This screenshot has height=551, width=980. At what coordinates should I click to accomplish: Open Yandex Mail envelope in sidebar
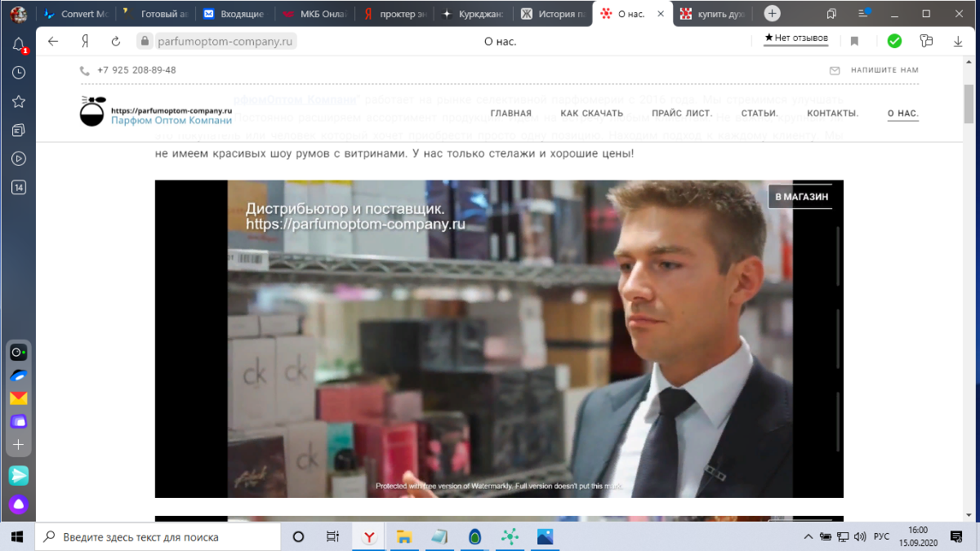(18, 398)
